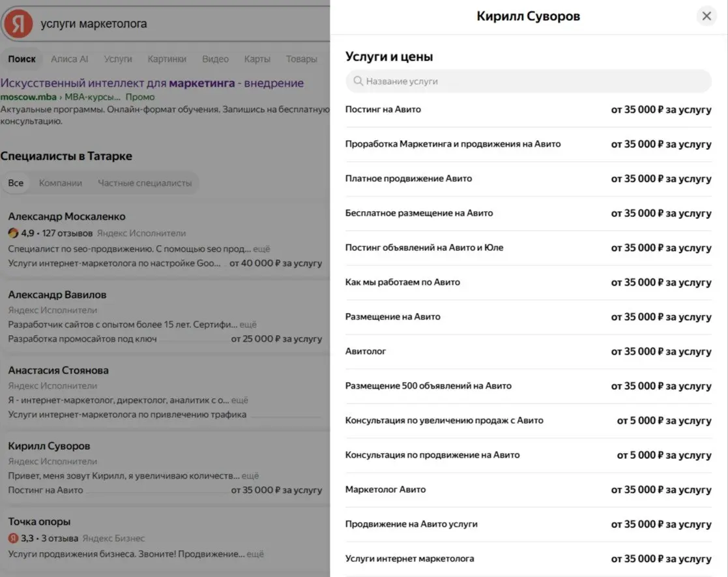The width and height of the screenshot is (728, 577).
Task: Select Продвижение на Авито услуги row
Action: pos(529,524)
